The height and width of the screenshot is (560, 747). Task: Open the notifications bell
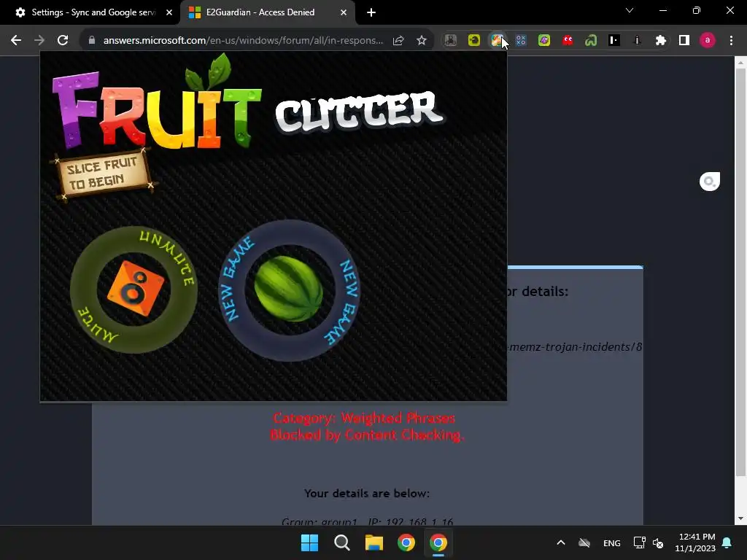coord(727,542)
